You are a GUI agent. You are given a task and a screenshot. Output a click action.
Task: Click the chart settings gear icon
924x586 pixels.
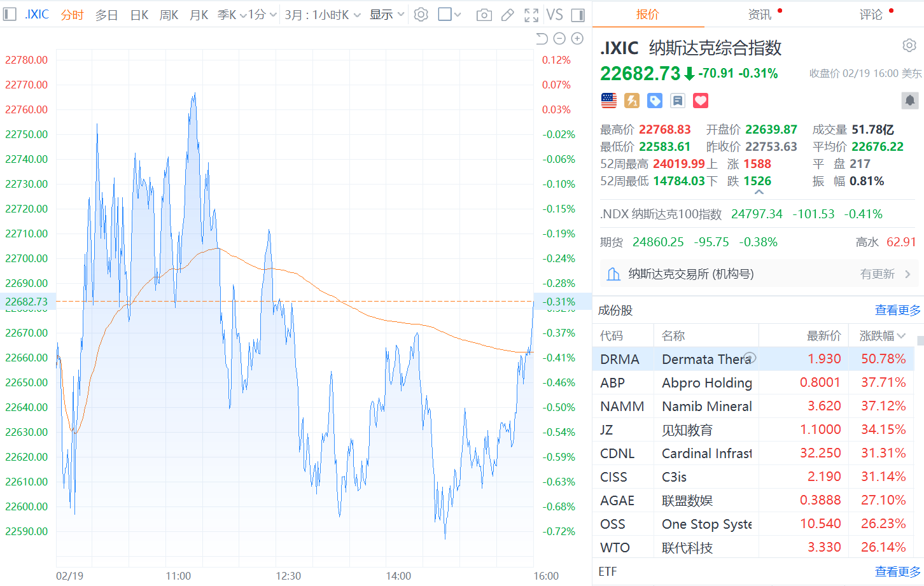(x=421, y=15)
